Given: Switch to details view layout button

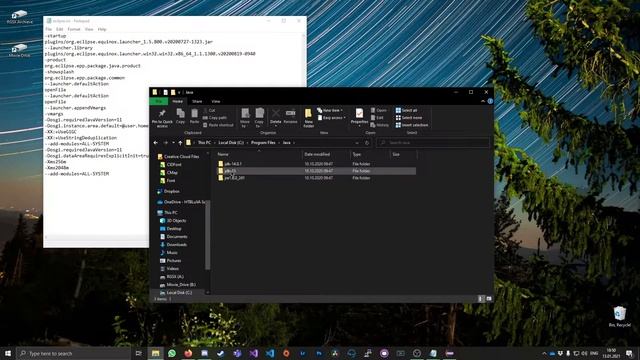Looking at the screenshot, I should click(480, 299).
